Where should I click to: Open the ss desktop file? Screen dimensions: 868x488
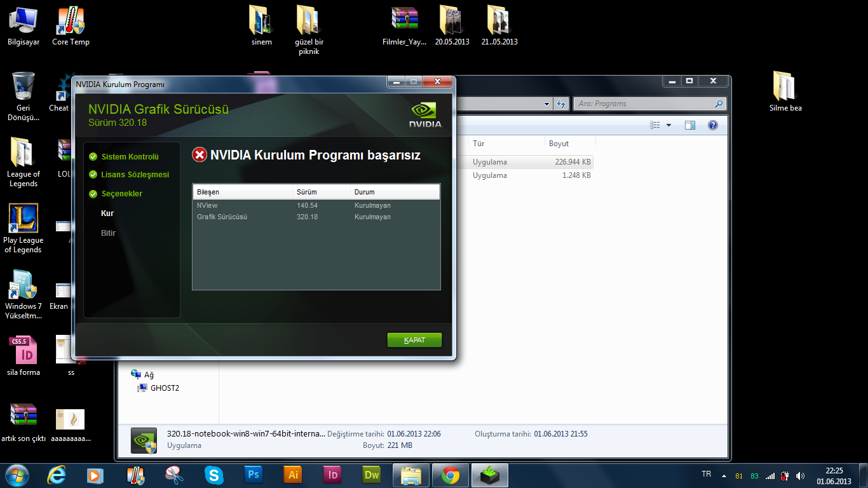tap(71, 356)
